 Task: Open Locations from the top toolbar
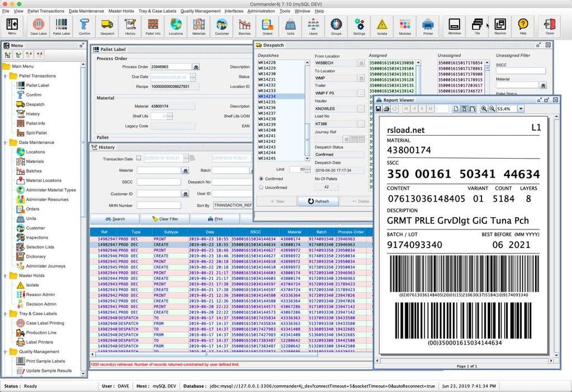[x=175, y=26]
